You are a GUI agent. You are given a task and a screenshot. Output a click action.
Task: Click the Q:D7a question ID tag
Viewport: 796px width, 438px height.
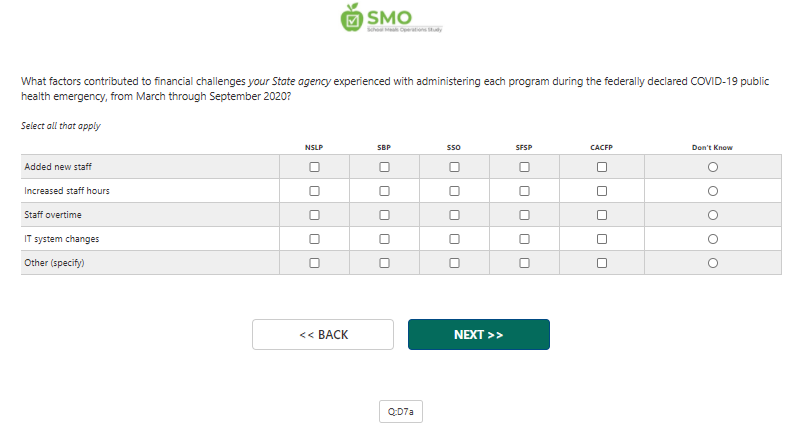(400, 411)
